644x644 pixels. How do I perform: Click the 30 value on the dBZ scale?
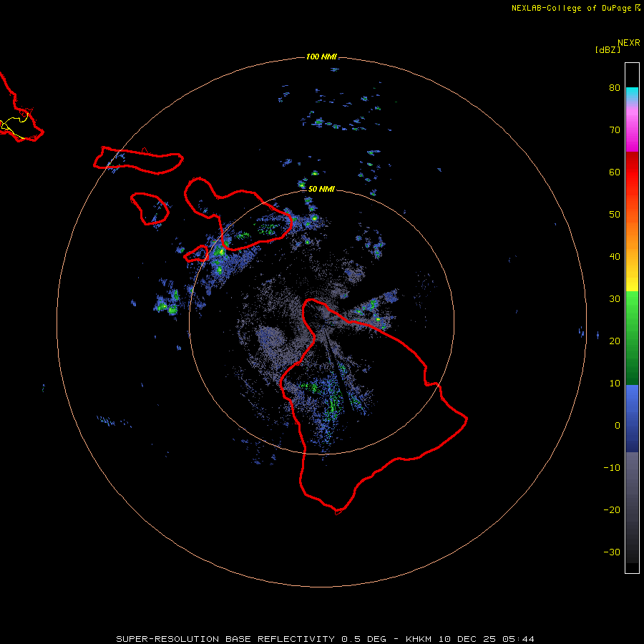pyautogui.click(x=615, y=298)
